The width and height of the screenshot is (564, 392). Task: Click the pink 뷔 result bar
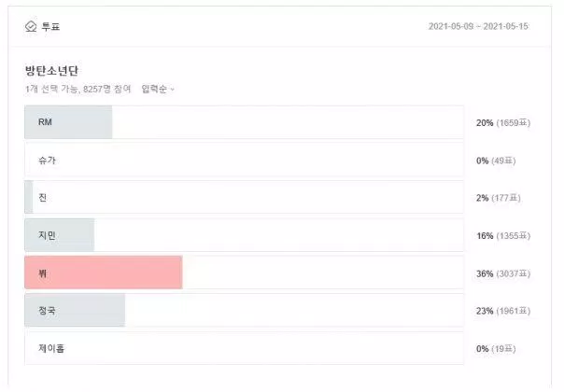click(x=104, y=273)
